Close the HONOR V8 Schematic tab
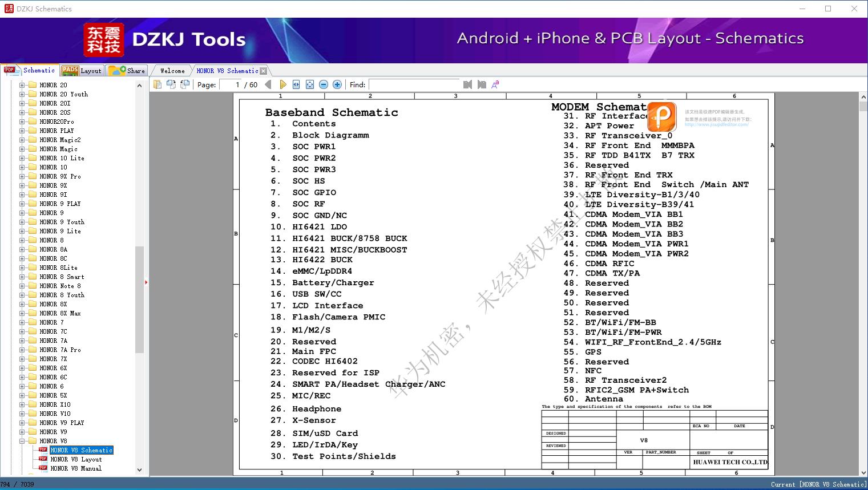The image size is (868, 490). (263, 71)
